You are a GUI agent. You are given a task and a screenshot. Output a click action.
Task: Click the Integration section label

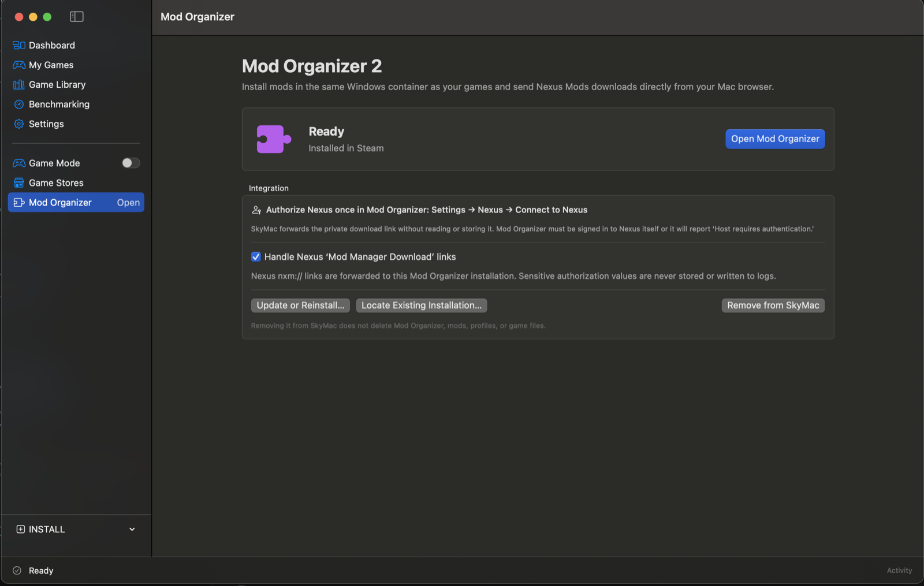(x=269, y=188)
